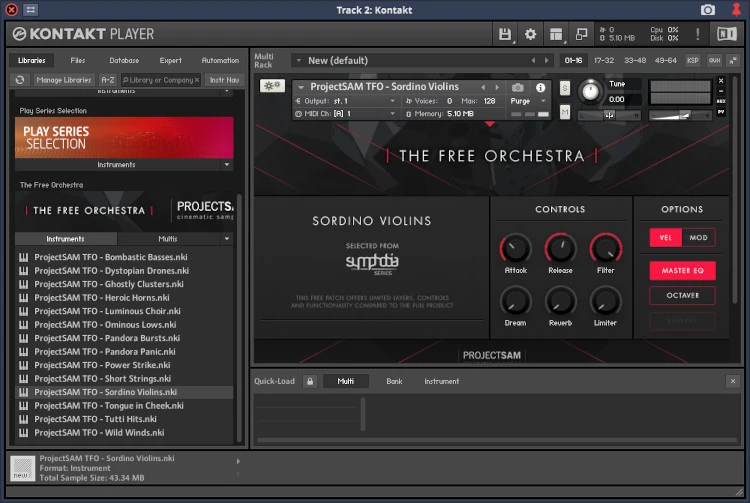
Task: Go to next multi preset arrow
Action: [546, 61]
